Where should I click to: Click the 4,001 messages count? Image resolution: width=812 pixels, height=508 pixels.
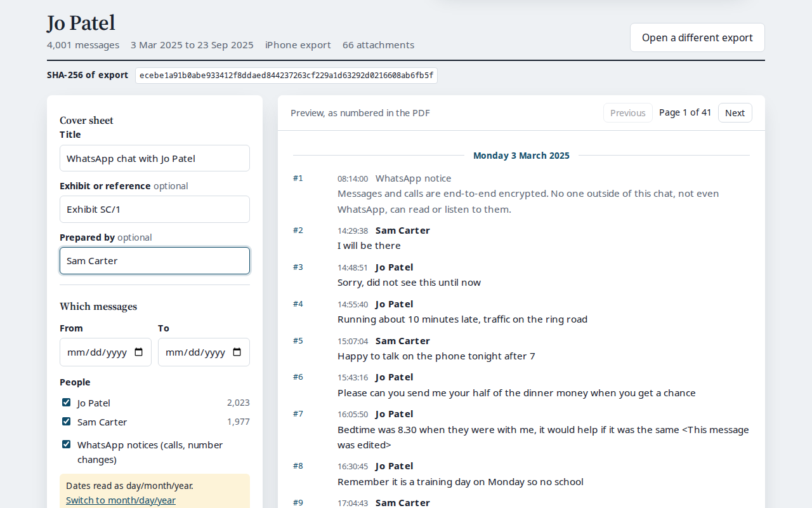[x=83, y=45]
